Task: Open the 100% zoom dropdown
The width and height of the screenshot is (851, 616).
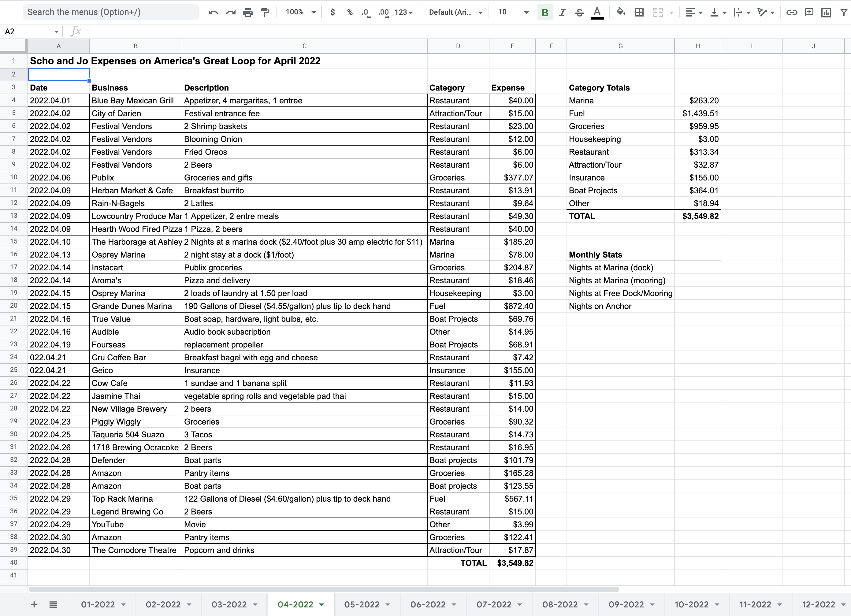Action: [301, 12]
